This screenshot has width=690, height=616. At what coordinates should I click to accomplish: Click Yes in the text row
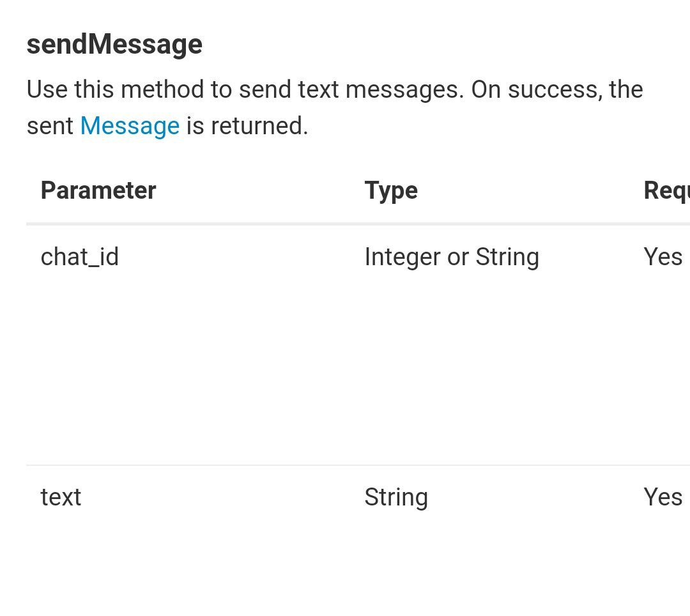point(663,497)
